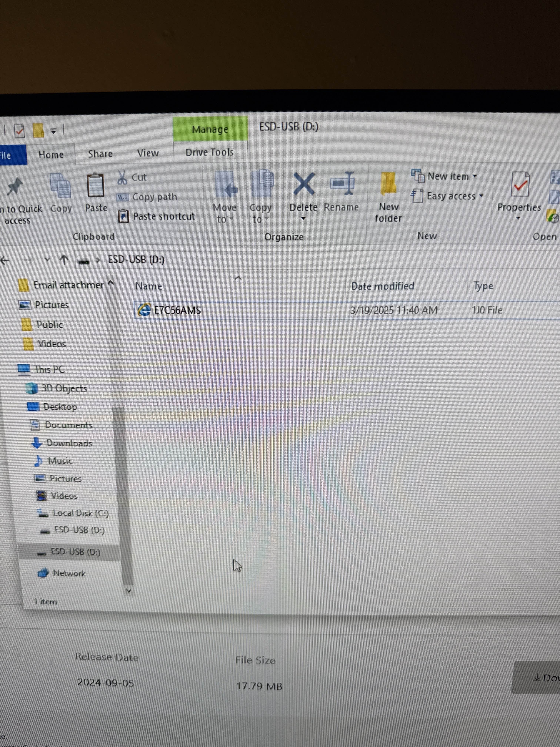Open the yellow Videos folder in sidebar

(x=45, y=344)
